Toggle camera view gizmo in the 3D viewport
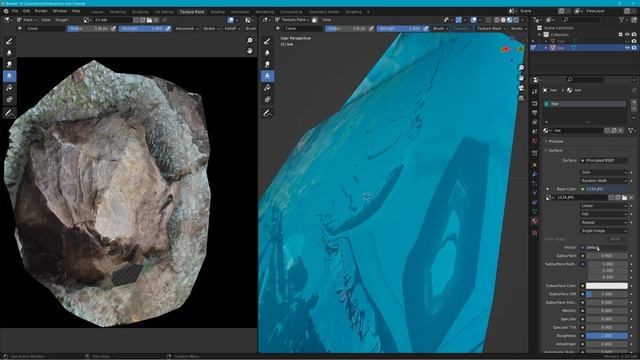This screenshot has height=360, width=640. pyautogui.click(x=521, y=88)
